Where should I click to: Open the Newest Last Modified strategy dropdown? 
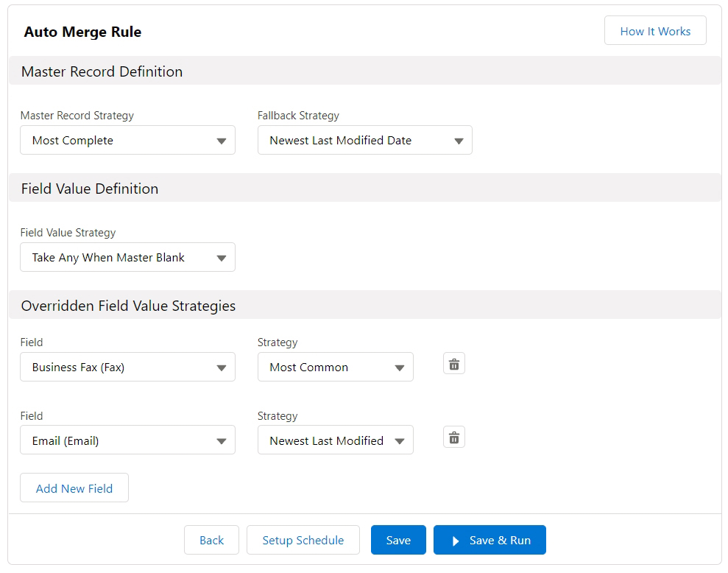(335, 441)
